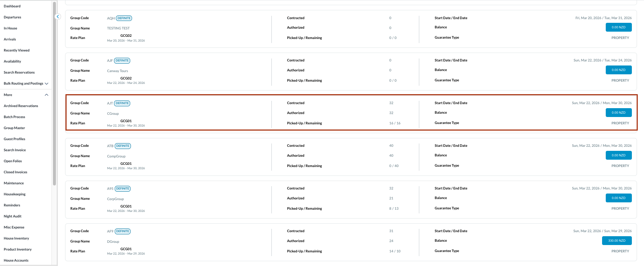The height and width of the screenshot is (266, 644).
Task: Go to Departures
Action: pos(13,17)
